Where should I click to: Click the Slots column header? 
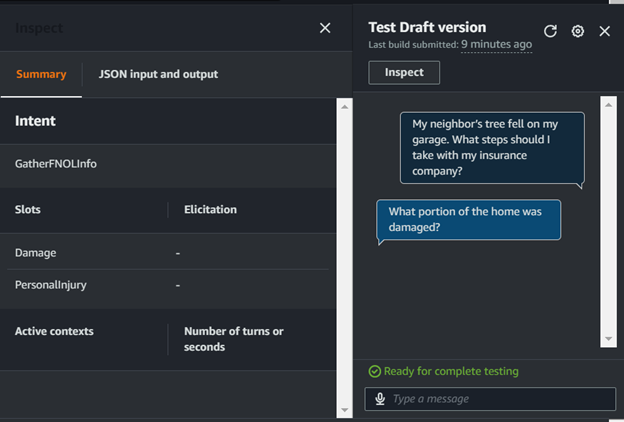(x=27, y=209)
